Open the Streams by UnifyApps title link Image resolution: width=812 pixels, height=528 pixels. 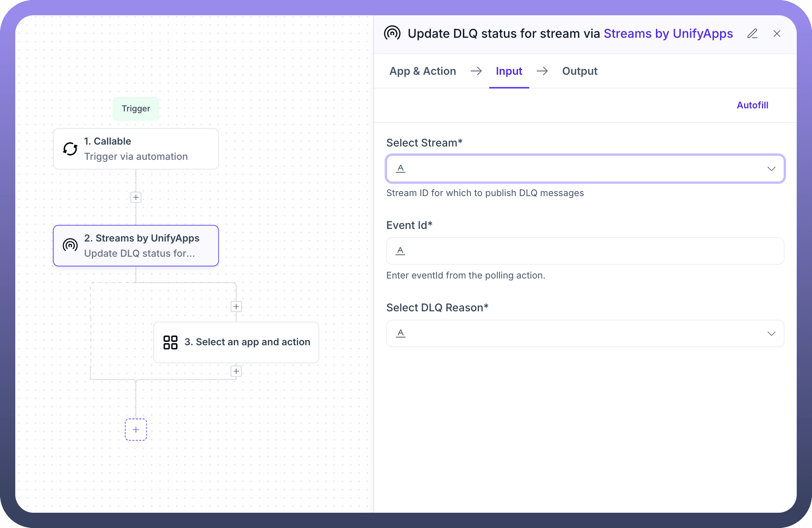click(x=668, y=34)
